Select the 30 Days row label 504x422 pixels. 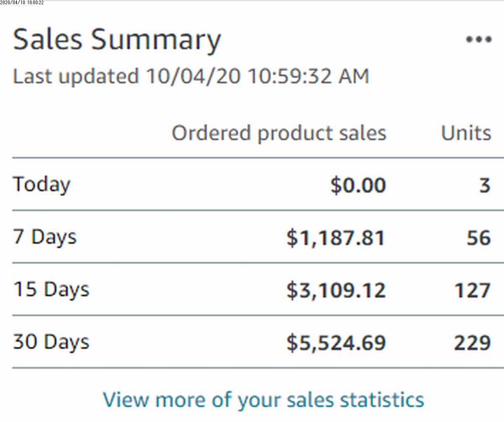pyautogui.click(x=51, y=342)
